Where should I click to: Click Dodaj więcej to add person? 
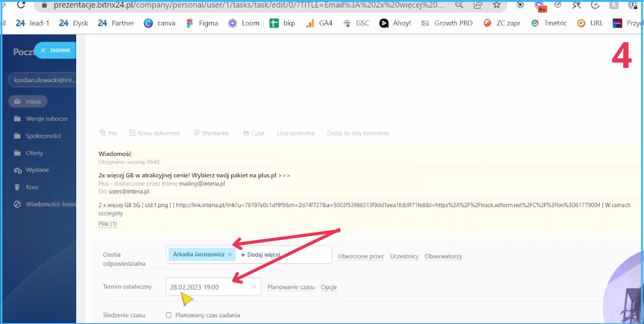[x=260, y=255]
